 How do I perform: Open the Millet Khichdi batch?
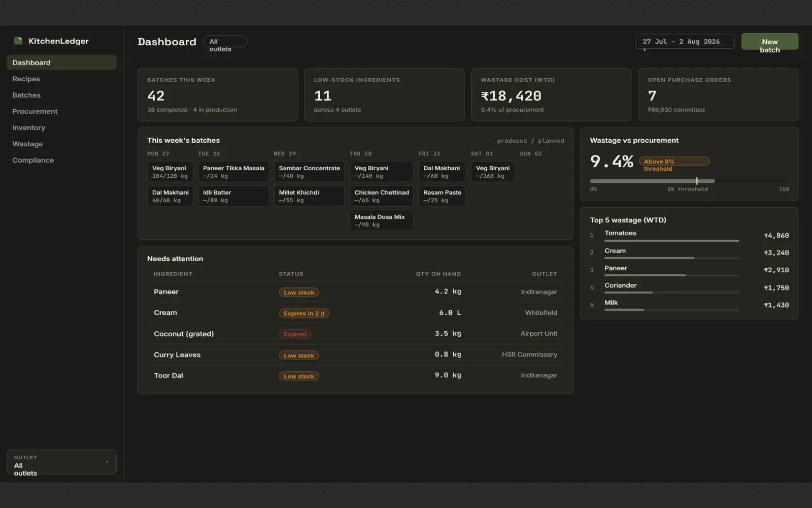coord(309,196)
